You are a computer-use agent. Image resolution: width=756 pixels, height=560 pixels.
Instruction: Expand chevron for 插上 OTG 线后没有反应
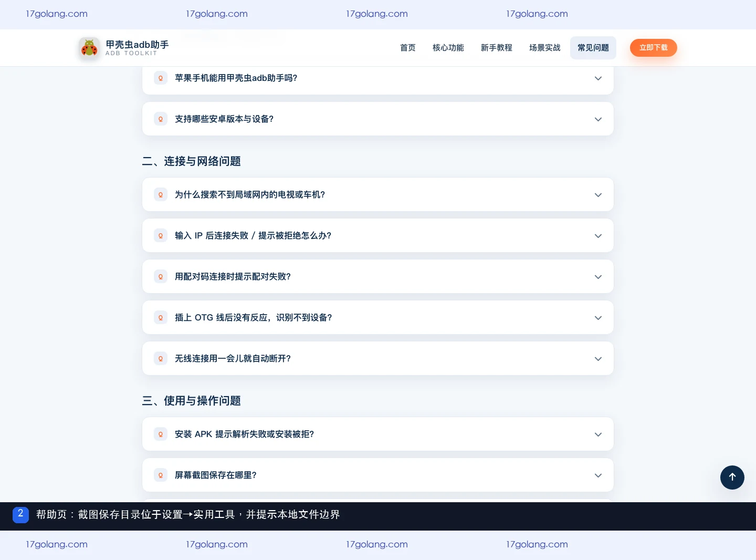pyautogui.click(x=598, y=318)
